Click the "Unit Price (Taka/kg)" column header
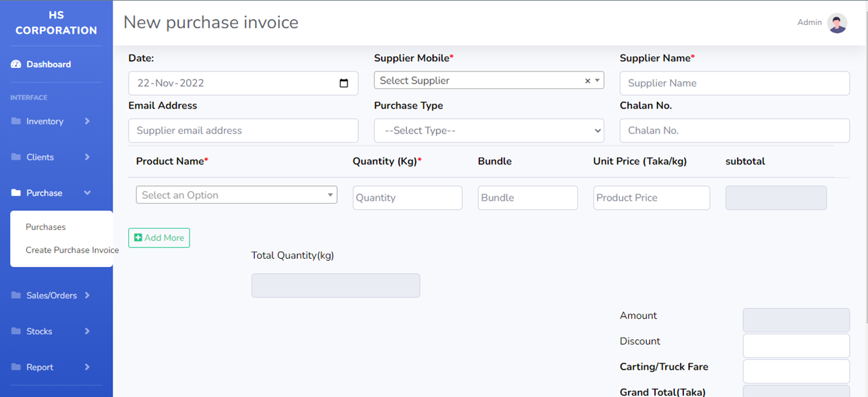 tap(640, 162)
